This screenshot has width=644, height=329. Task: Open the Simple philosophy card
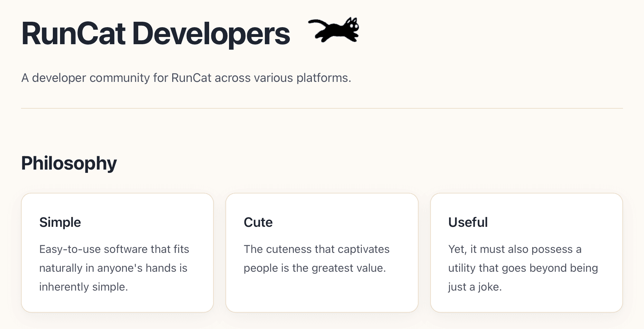tap(118, 253)
